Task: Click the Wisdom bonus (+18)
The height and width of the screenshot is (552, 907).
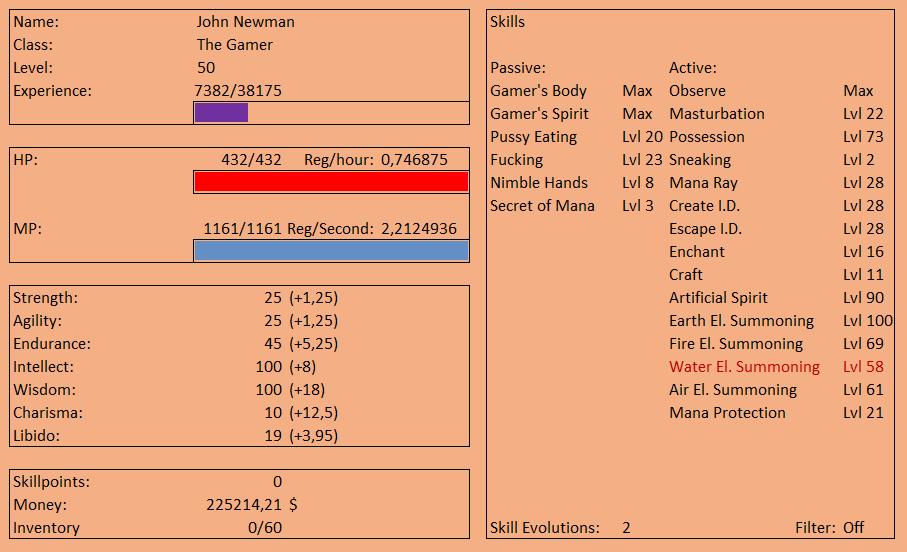Action: point(307,390)
